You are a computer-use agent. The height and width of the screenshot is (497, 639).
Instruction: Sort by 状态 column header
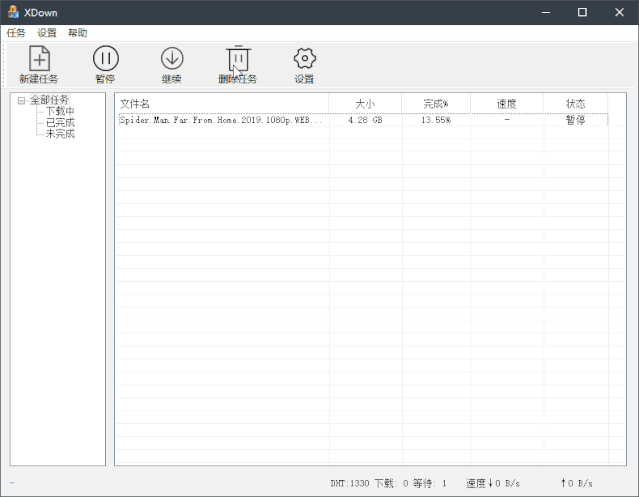pyautogui.click(x=576, y=104)
